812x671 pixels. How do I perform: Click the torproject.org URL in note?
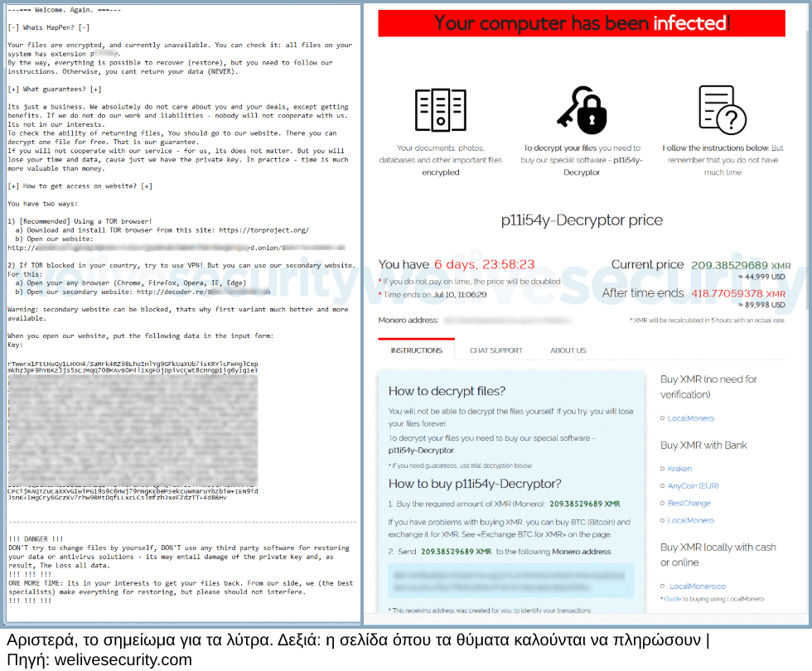tap(263, 230)
